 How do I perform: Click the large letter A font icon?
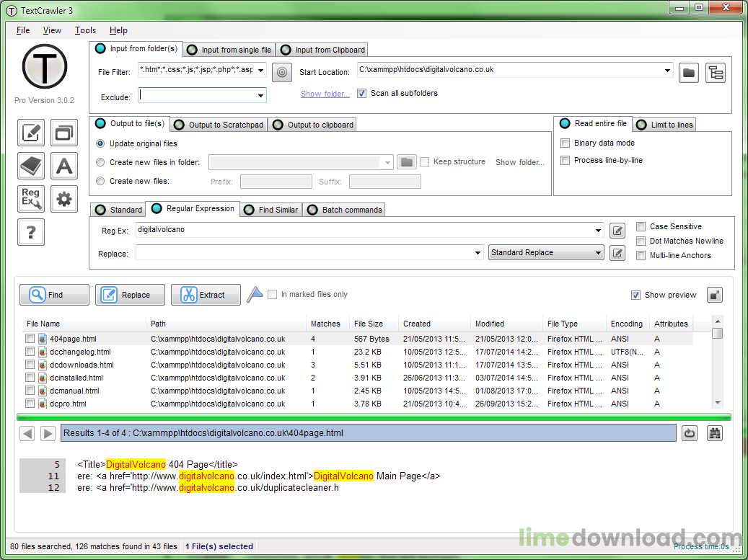pyautogui.click(x=64, y=166)
